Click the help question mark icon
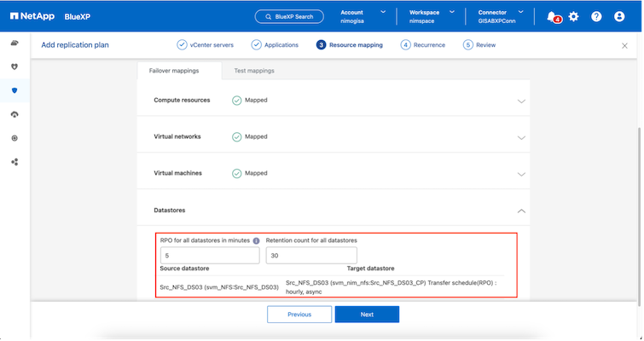The image size is (644, 341). 596,16
